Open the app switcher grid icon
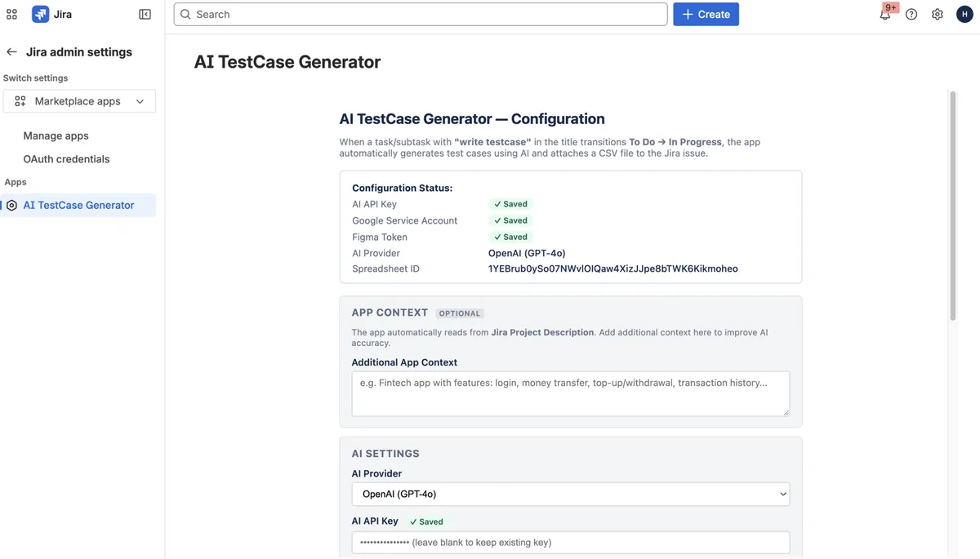980x559 pixels. pos(11,14)
